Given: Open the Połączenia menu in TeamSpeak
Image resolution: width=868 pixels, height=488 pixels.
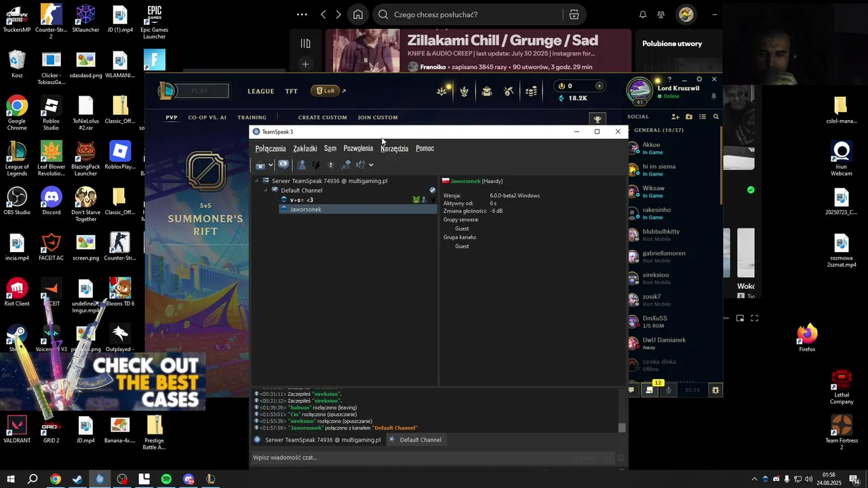Looking at the screenshot, I should (x=271, y=148).
